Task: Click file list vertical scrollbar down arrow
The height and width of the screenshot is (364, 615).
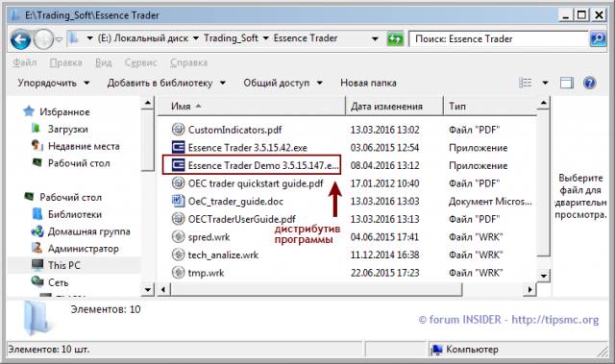Action: coord(543,276)
